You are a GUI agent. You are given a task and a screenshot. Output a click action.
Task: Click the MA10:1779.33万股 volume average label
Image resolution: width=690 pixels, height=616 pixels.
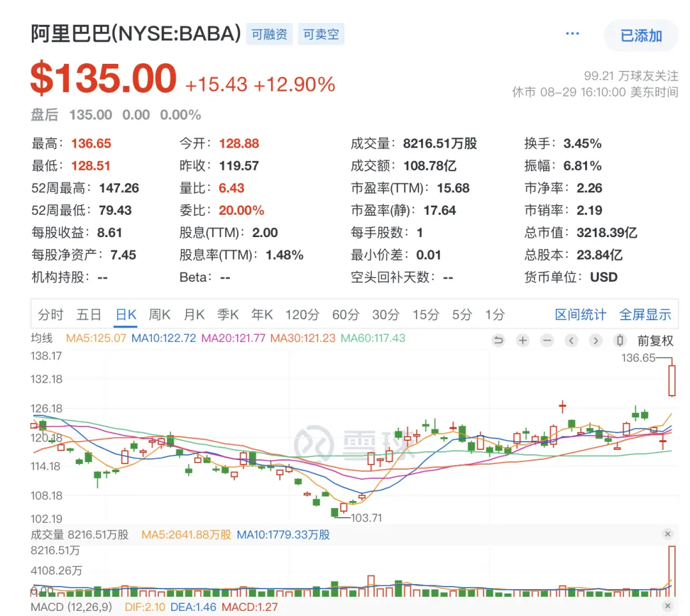click(284, 535)
